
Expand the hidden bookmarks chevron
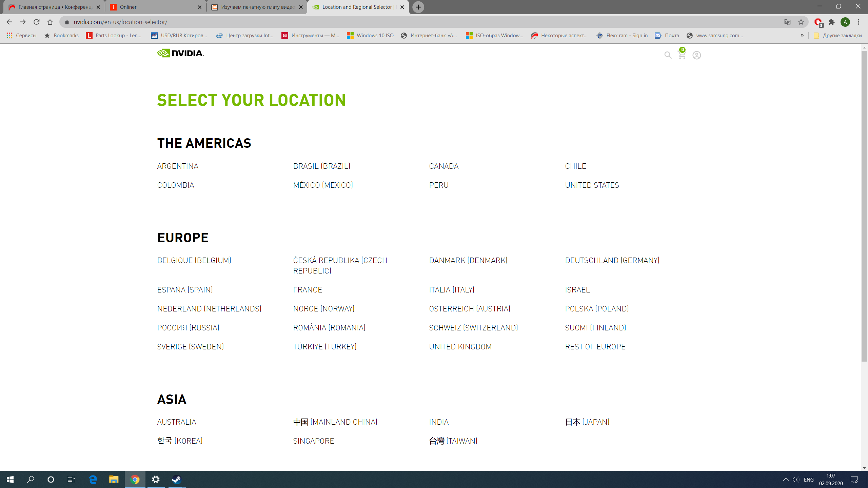pyautogui.click(x=802, y=35)
